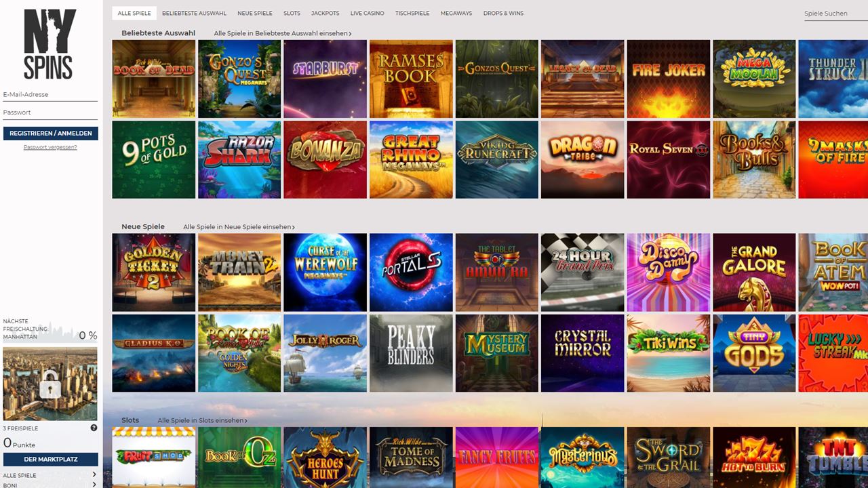Open The Sword & The Grail slot
This screenshot has width=868, height=488.
click(x=669, y=457)
